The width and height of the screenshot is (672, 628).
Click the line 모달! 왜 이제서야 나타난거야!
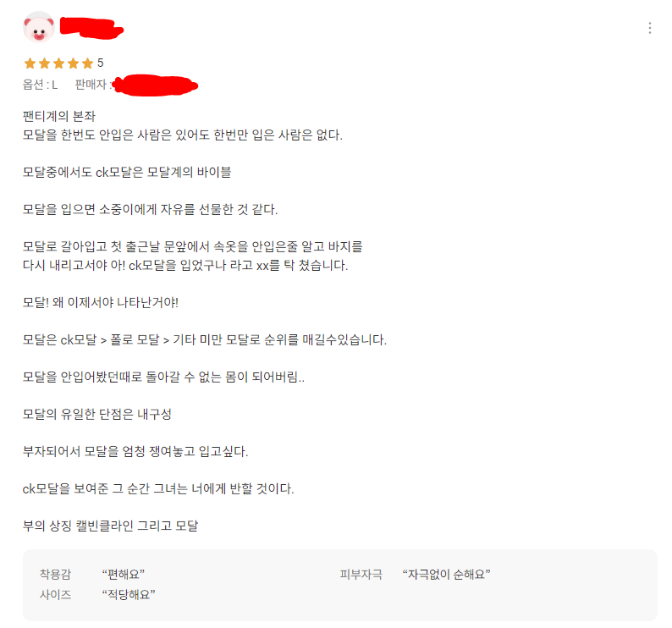point(100,303)
